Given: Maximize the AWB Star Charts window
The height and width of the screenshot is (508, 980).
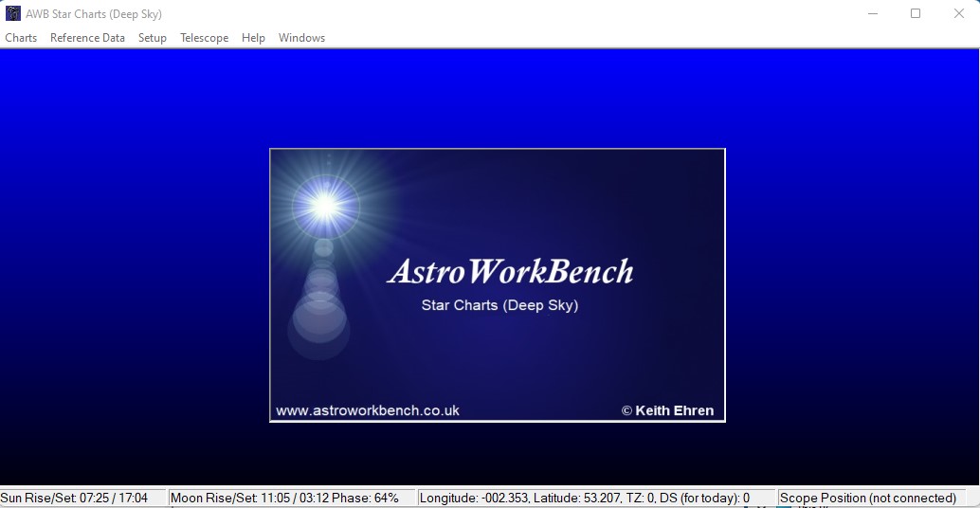Looking at the screenshot, I should 916,13.
